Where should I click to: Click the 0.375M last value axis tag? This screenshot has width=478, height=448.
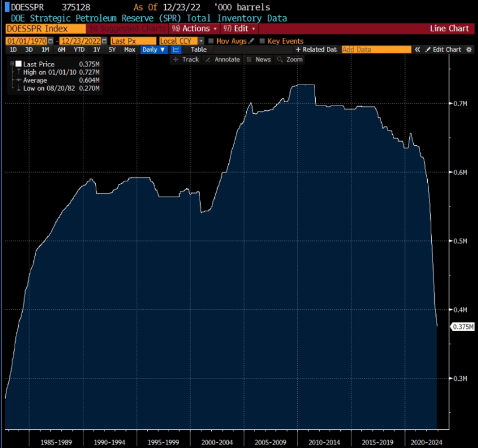[463, 327]
